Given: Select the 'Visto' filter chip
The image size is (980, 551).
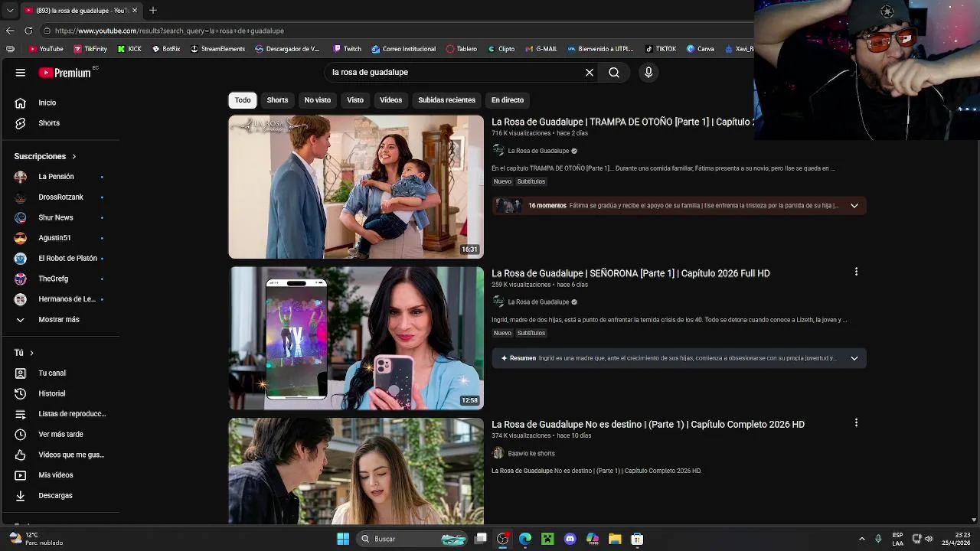Looking at the screenshot, I should (x=355, y=100).
